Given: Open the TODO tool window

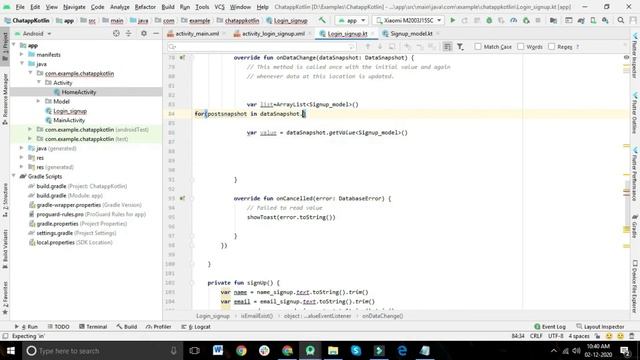Looking at the screenshot, I should [58, 327].
